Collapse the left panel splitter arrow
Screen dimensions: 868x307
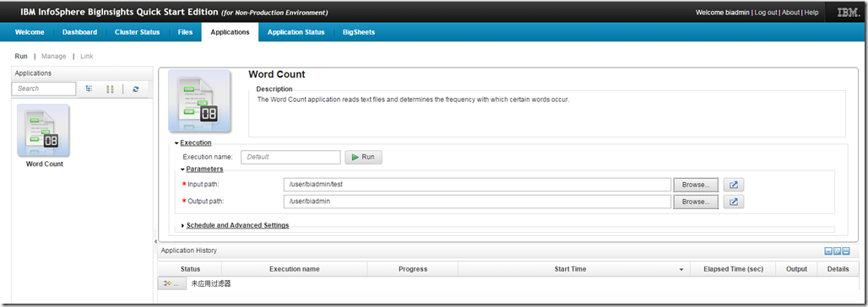point(155,242)
